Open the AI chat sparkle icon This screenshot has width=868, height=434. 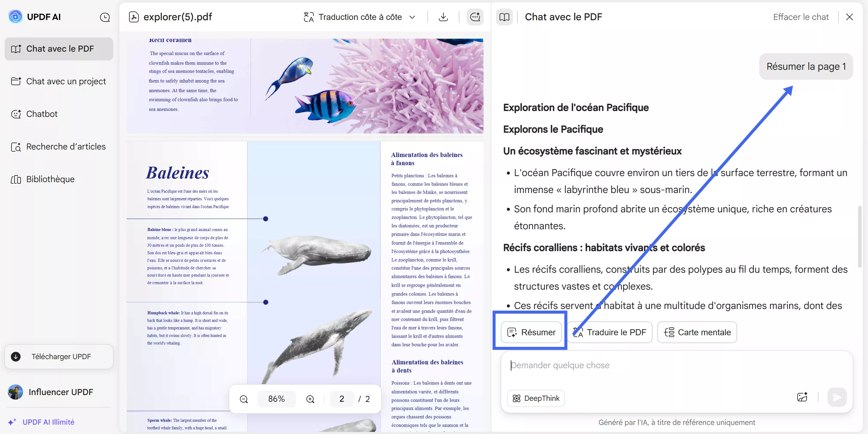pyautogui.click(x=475, y=17)
